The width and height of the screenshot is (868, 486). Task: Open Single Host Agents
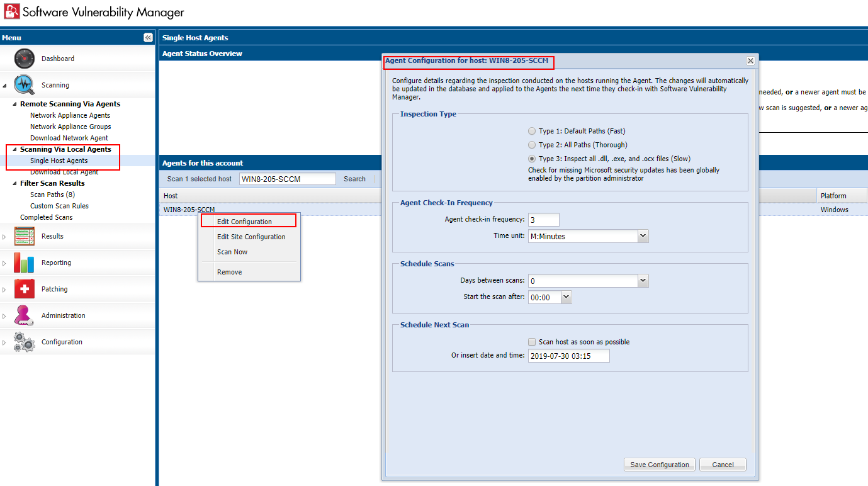click(59, 161)
